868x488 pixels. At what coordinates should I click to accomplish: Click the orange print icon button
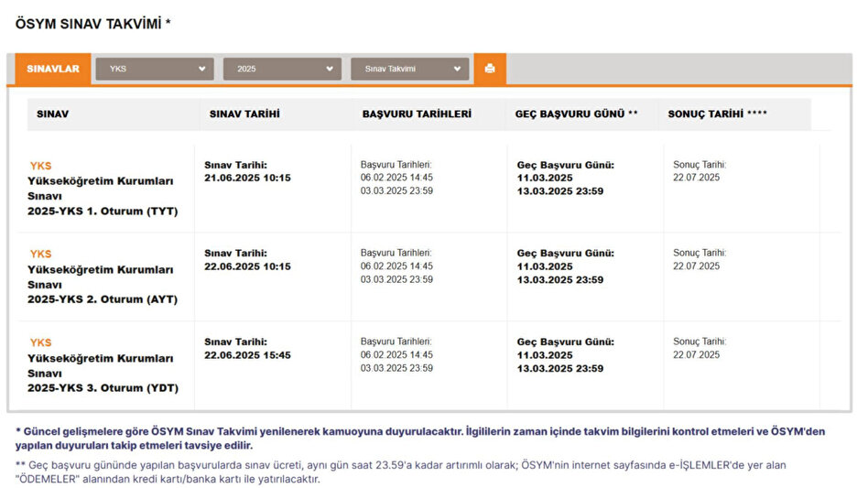490,69
